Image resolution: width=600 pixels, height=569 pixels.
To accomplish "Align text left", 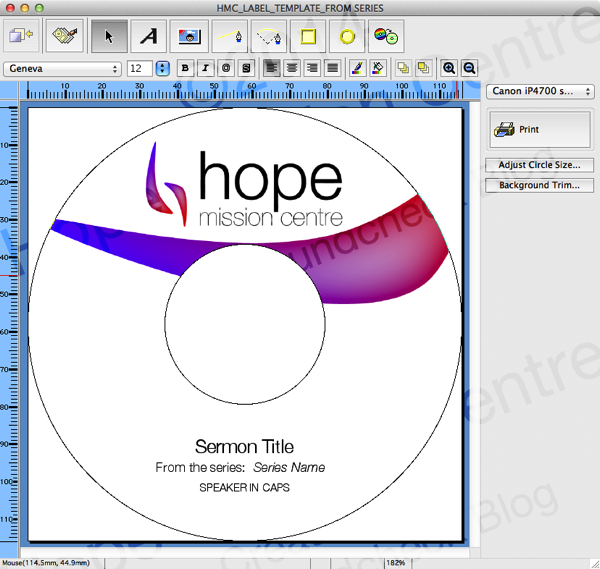I will coord(271,68).
